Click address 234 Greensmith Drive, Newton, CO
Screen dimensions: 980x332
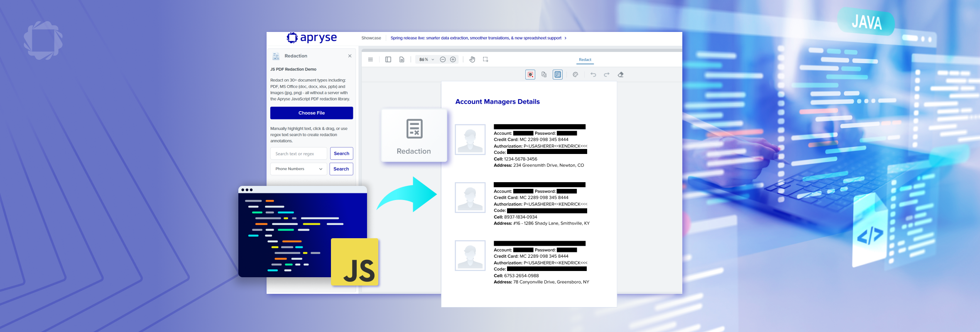point(549,165)
